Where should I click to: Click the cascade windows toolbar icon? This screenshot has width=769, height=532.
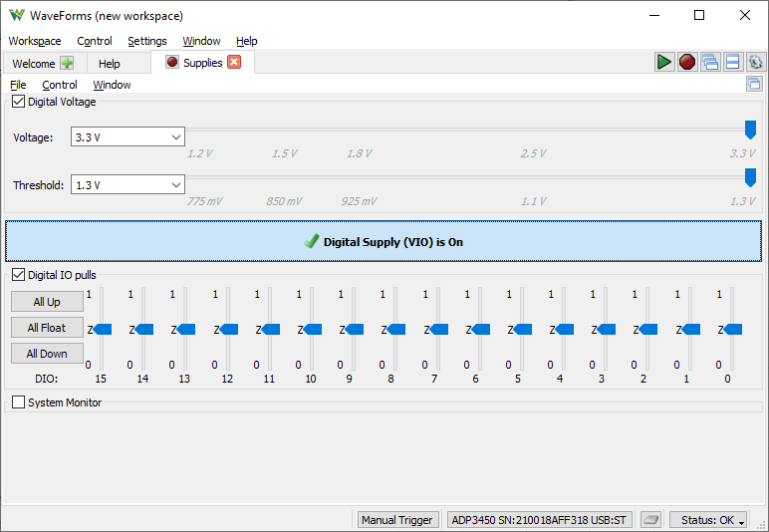pyautogui.click(x=709, y=63)
